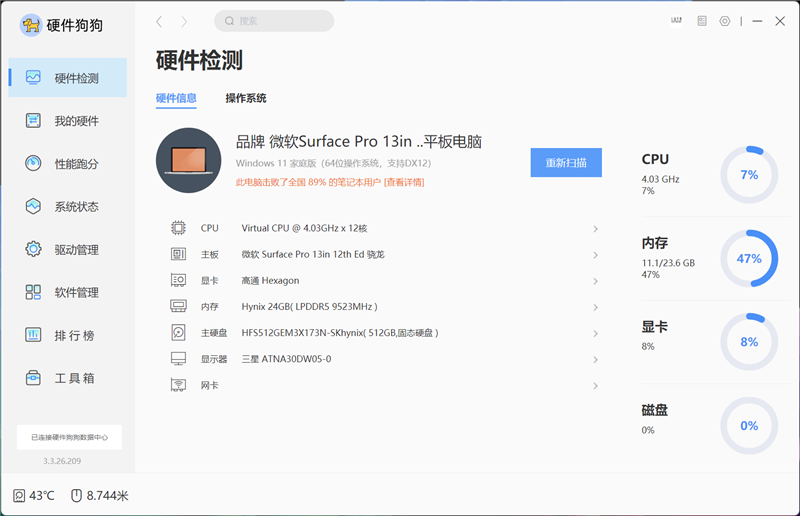Open 排行榜 chart icon
800x516 pixels.
click(33, 335)
